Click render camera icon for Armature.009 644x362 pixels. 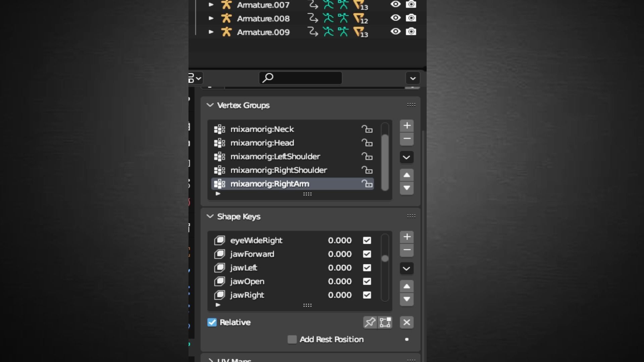pyautogui.click(x=411, y=32)
